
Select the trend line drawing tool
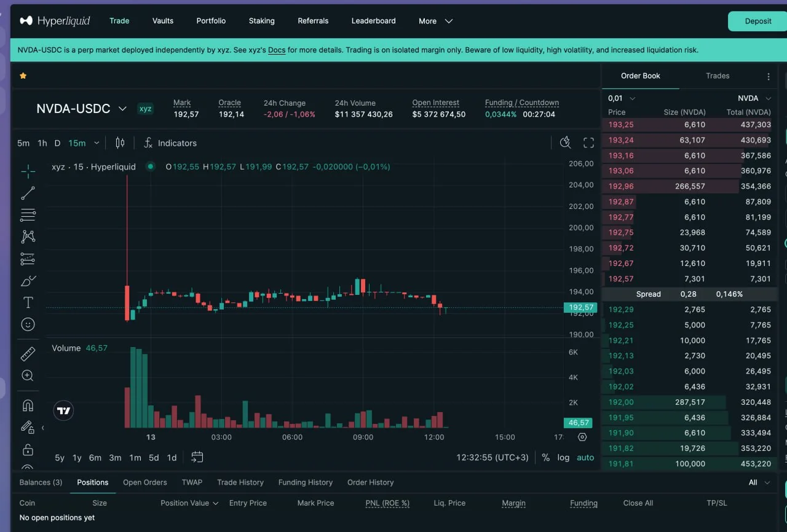(28, 194)
